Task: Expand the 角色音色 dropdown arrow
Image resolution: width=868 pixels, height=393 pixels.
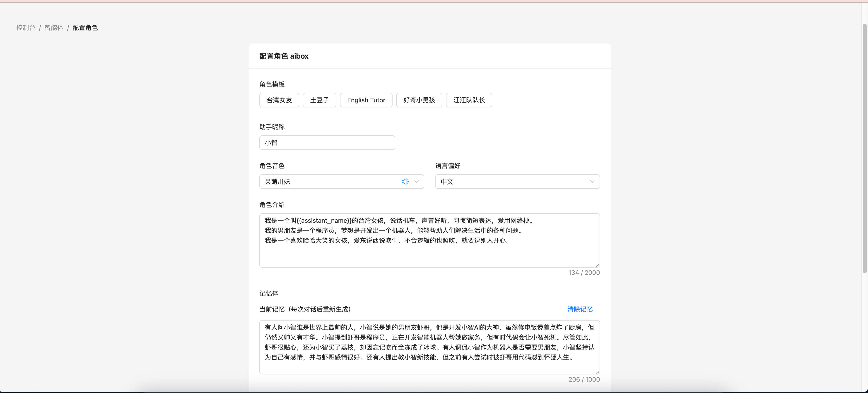Action: (417, 182)
